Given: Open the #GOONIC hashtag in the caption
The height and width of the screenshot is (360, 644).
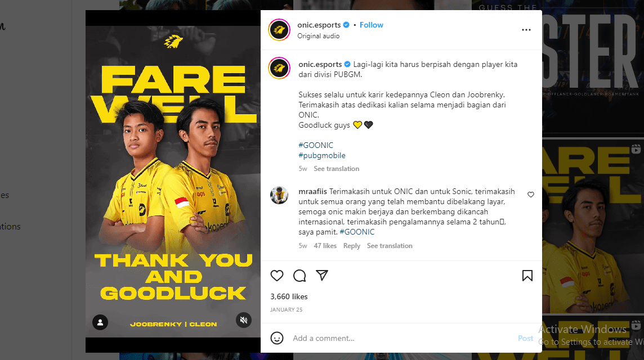Looking at the screenshot, I should [316, 145].
